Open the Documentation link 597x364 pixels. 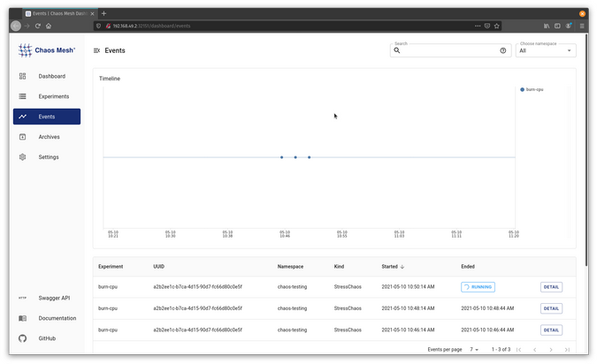57,318
